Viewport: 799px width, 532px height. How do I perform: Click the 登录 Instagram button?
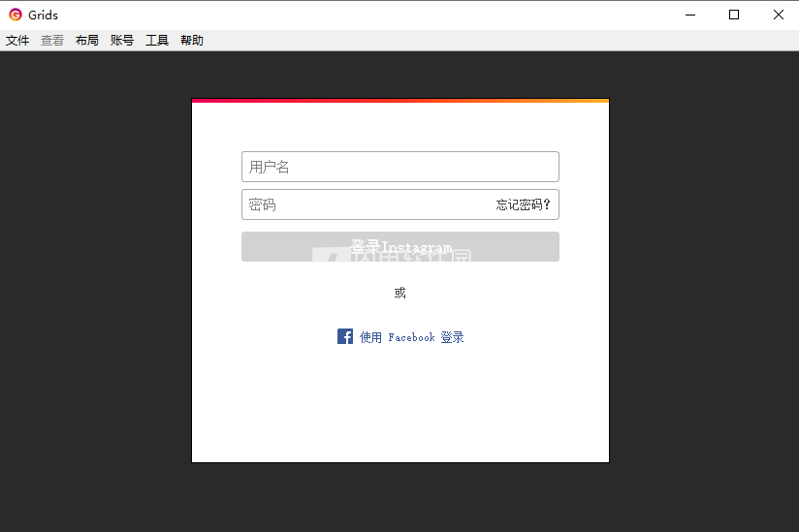point(400,246)
